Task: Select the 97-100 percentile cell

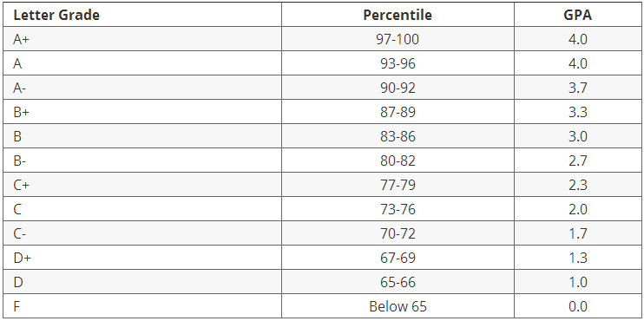Action: pos(398,39)
